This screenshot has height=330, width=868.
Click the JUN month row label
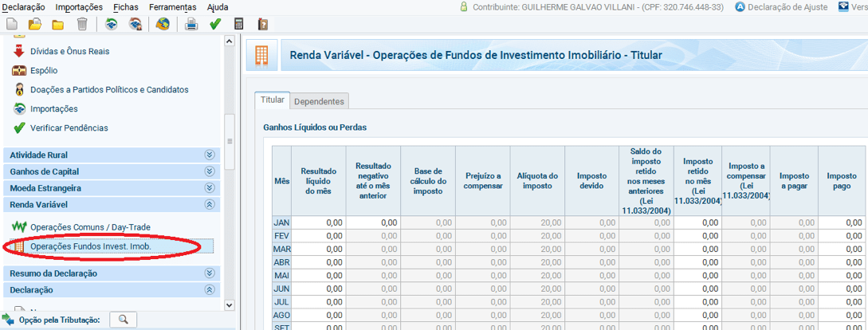coord(282,289)
